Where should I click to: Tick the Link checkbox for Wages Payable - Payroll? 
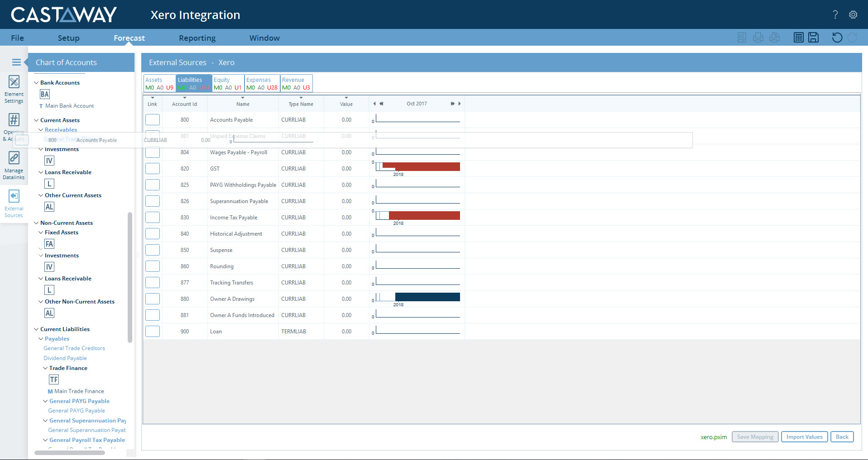click(x=153, y=152)
